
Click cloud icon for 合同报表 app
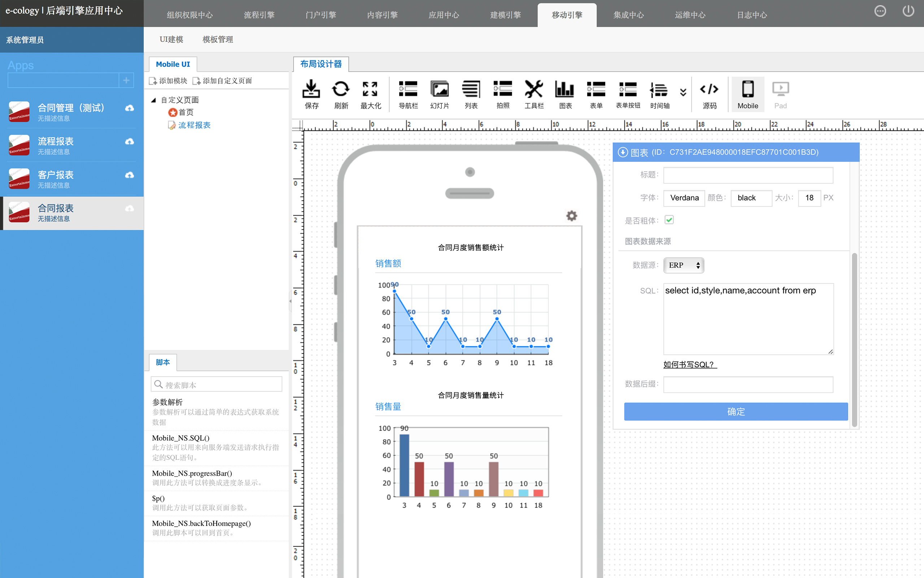click(130, 208)
